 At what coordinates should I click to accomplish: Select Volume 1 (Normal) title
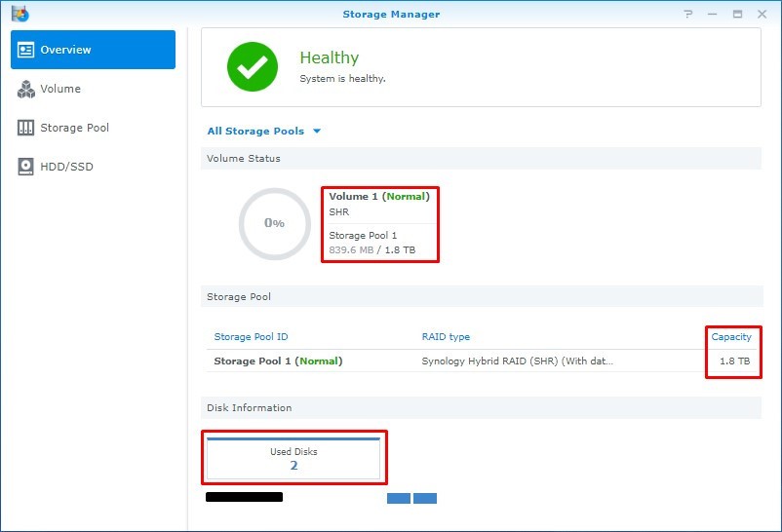[x=379, y=197]
